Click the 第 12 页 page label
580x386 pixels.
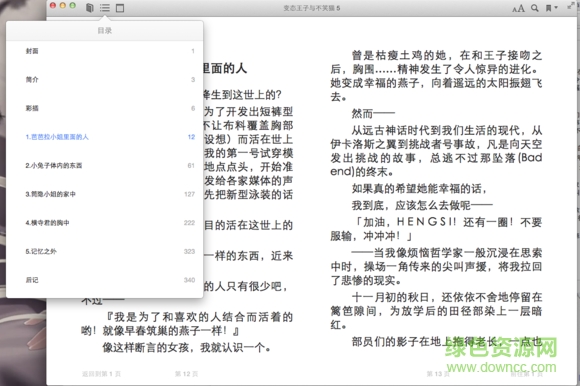[x=186, y=374]
